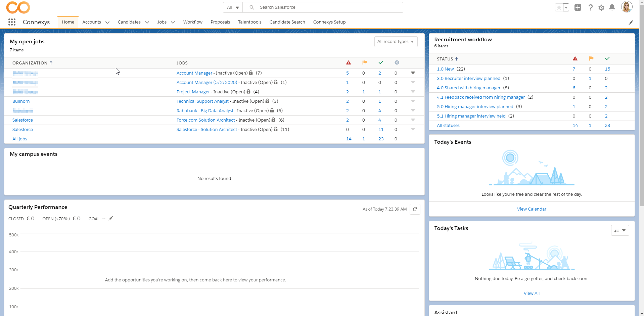Open the All record types dropdown
The image size is (644, 316).
coord(396,42)
